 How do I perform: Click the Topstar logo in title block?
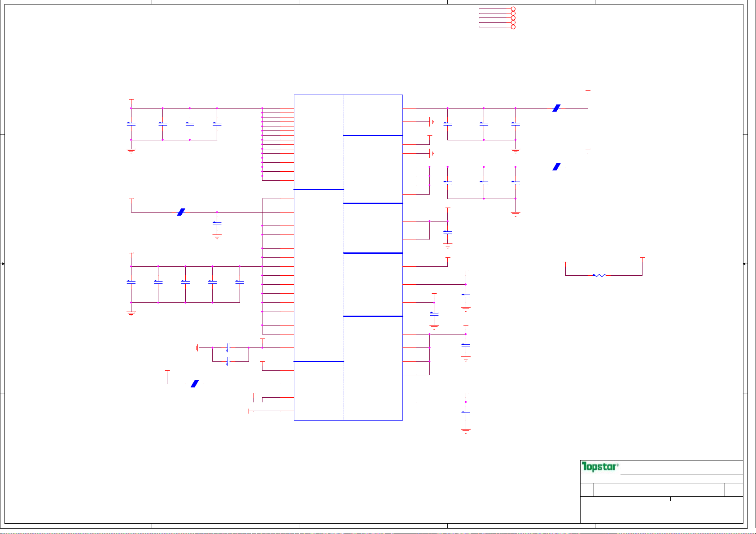click(x=600, y=467)
